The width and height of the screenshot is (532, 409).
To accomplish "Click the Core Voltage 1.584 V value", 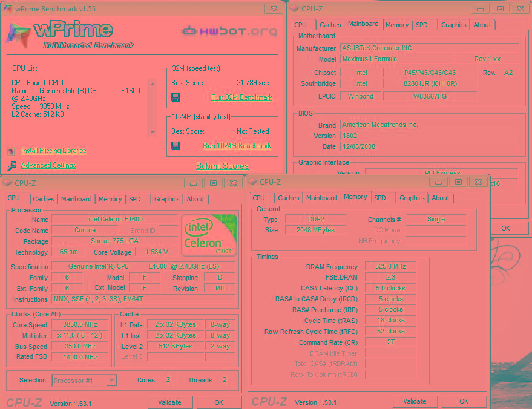I will (156, 252).
